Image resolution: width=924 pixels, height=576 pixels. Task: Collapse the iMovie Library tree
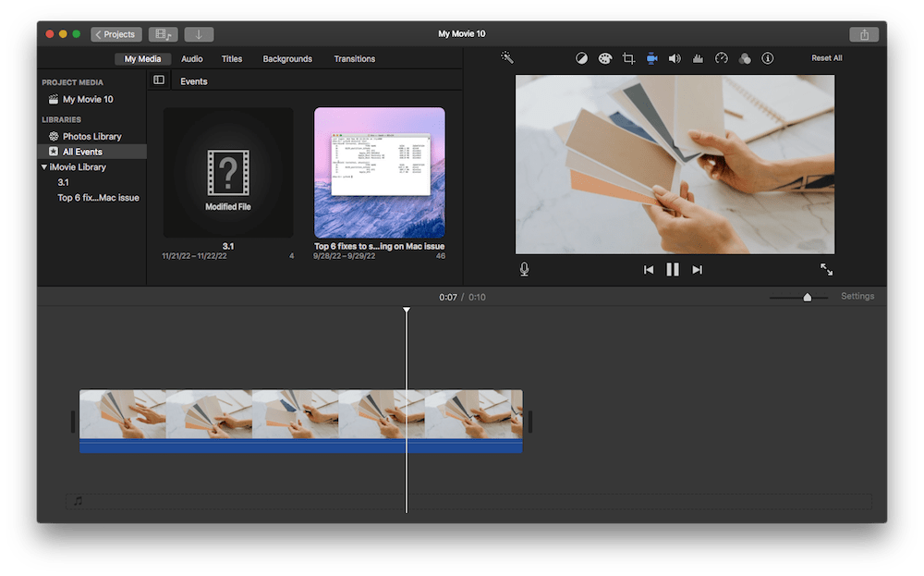point(44,167)
